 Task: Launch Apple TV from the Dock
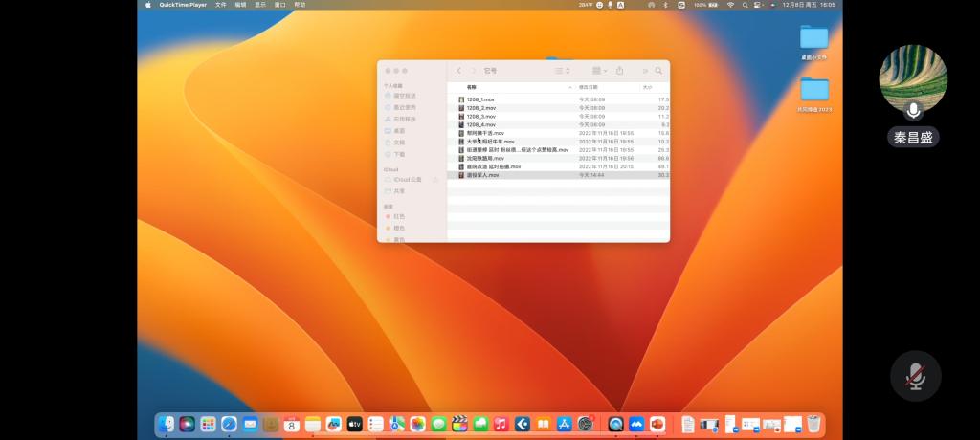355,425
